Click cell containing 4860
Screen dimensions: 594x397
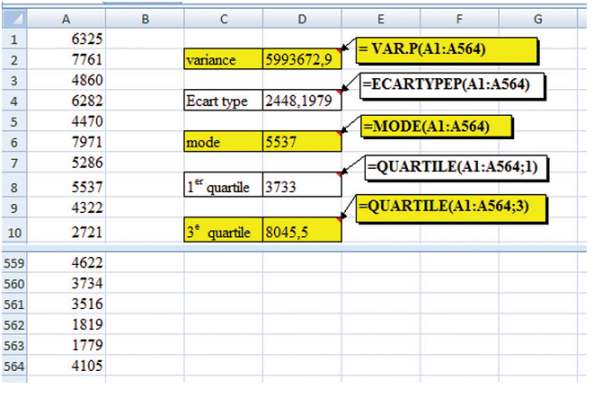coord(66,80)
